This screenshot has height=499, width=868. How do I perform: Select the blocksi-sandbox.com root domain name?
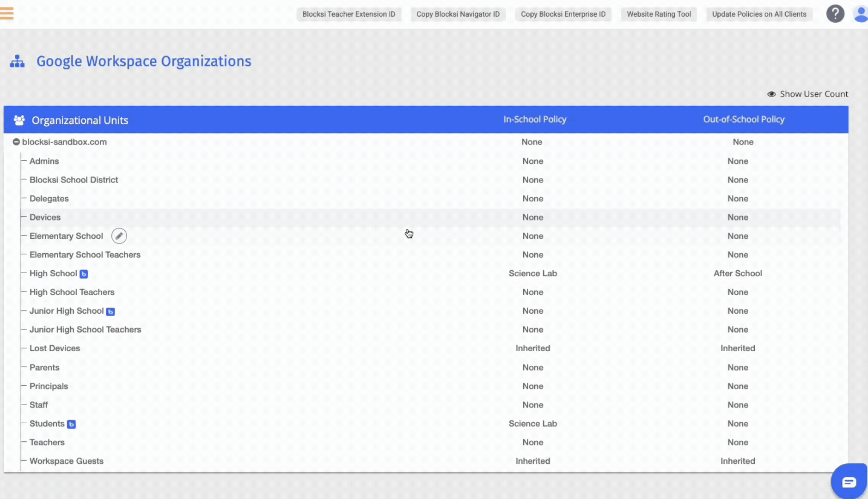[x=64, y=142]
